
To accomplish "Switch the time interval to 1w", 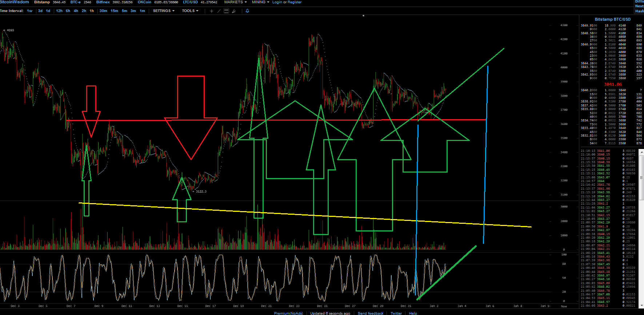I will [x=30, y=11].
